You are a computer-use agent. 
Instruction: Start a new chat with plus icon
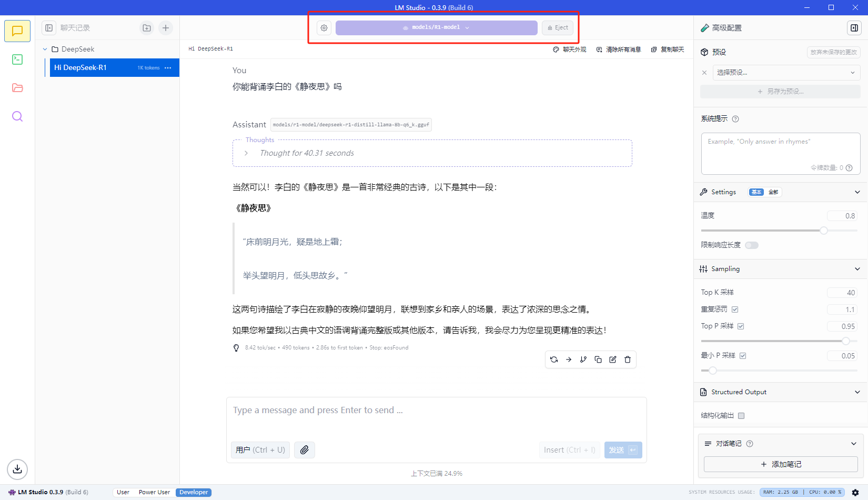click(x=166, y=28)
